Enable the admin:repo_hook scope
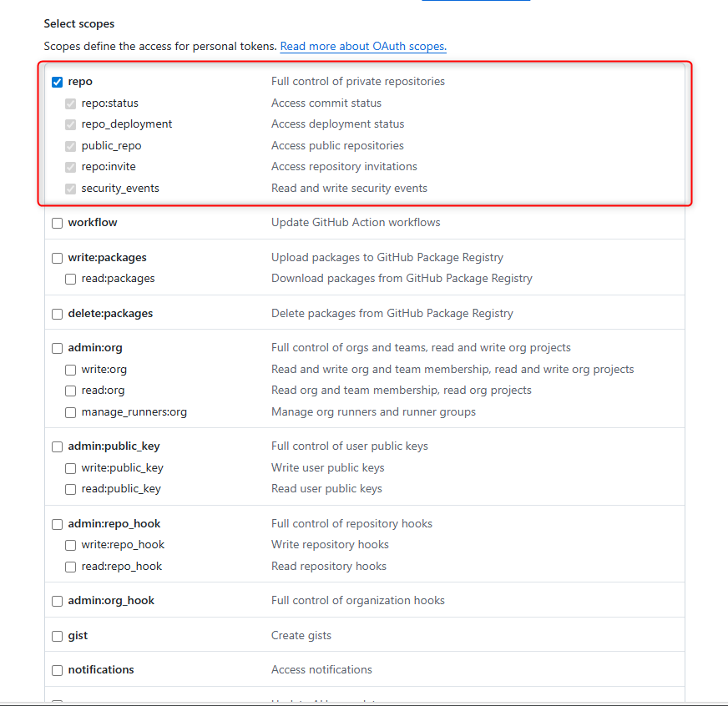The width and height of the screenshot is (728, 706). [57, 524]
